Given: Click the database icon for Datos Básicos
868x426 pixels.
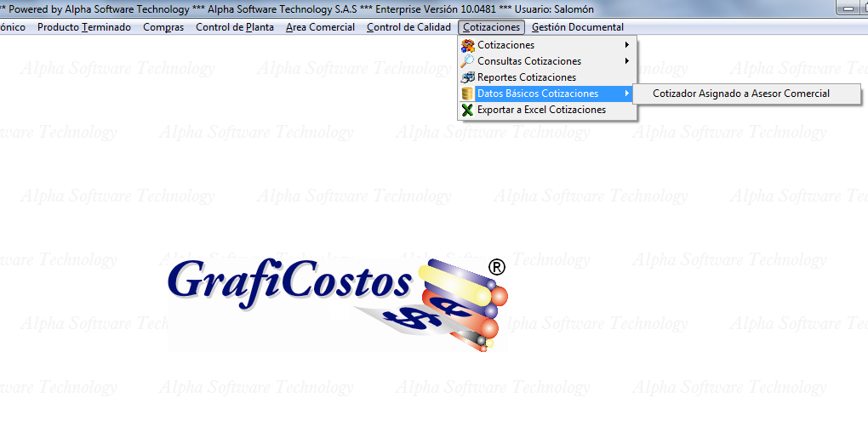Looking at the screenshot, I should click(x=467, y=94).
